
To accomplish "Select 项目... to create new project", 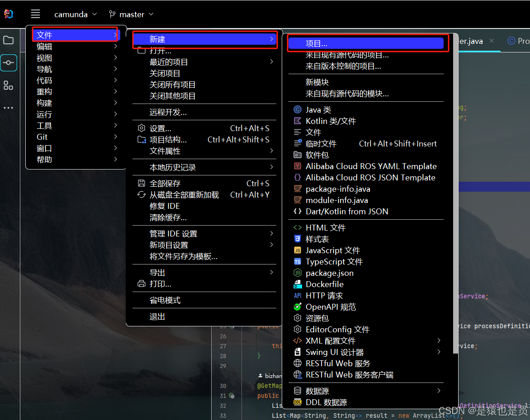I will [366, 43].
